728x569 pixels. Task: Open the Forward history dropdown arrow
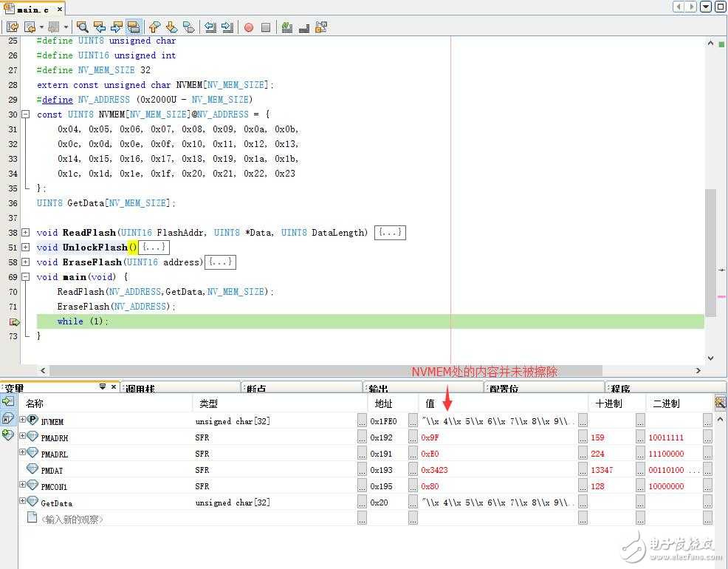tap(66, 27)
